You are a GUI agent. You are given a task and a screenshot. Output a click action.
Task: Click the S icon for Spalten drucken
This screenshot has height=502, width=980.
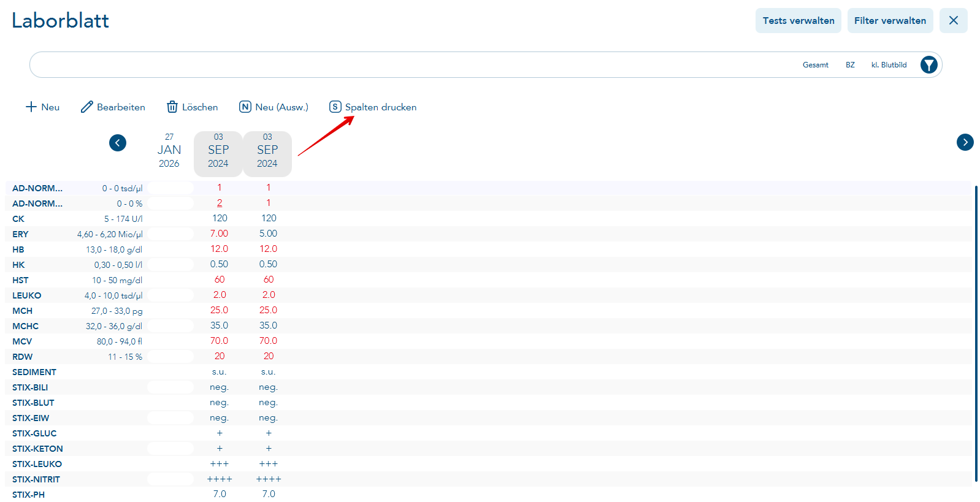point(335,107)
